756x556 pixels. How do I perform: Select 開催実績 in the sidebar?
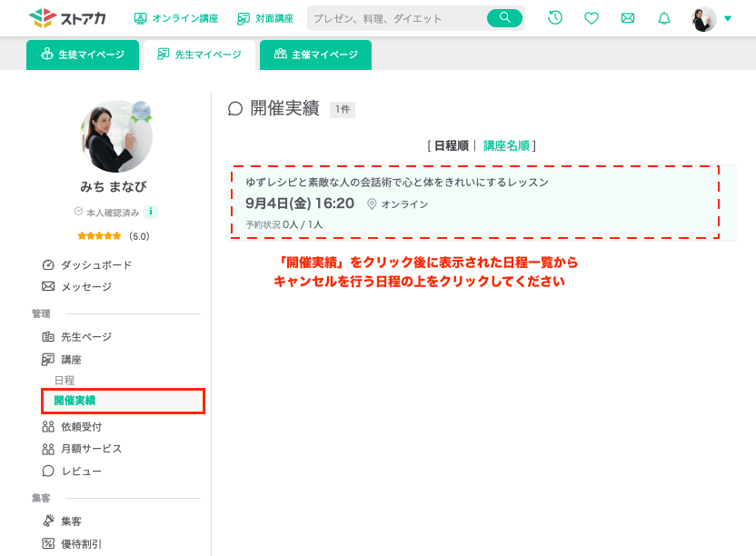(123, 401)
